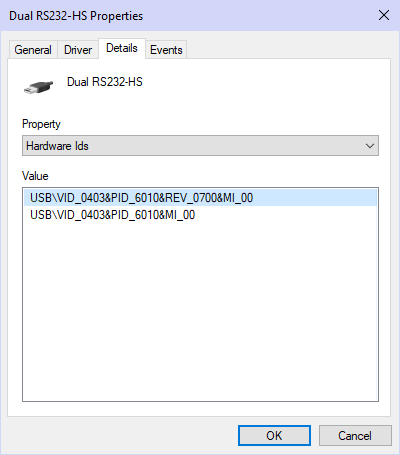The image size is (400, 455).
Task: Click the Hardware Ids combo box text
Action: pos(57,146)
